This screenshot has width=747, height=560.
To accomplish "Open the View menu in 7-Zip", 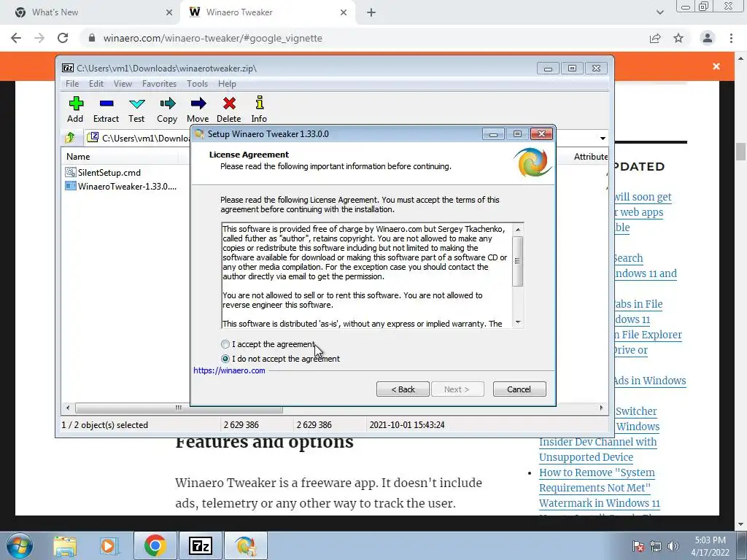I will 123,84.
